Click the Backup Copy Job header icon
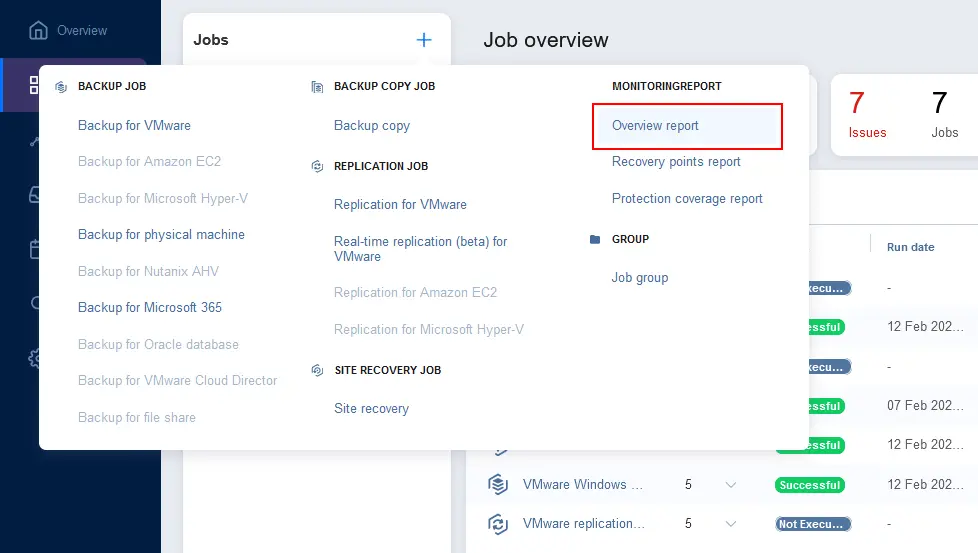The height and width of the screenshot is (553, 978). pyautogui.click(x=317, y=87)
